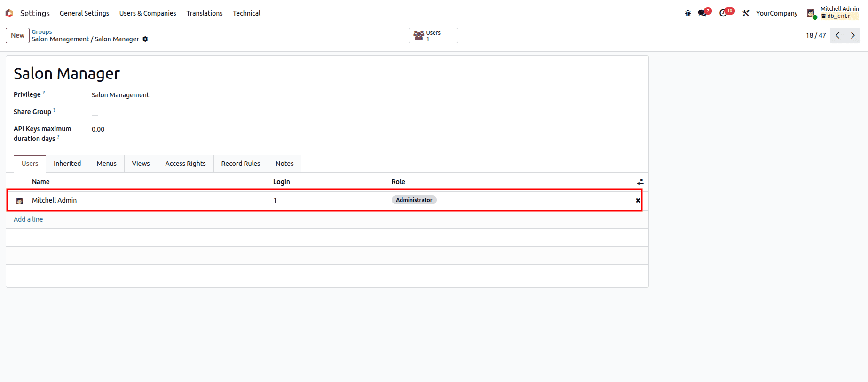This screenshot has height=382, width=868.
Task: Switch to the Views tab
Action: coord(141,164)
